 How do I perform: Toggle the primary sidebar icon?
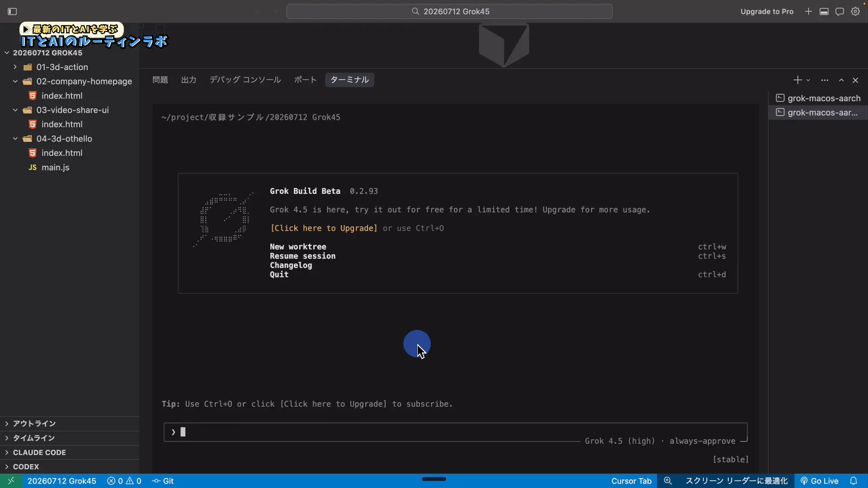click(x=12, y=11)
